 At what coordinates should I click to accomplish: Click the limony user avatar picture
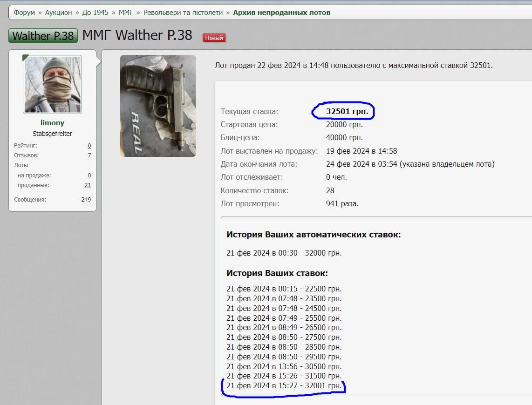click(53, 84)
